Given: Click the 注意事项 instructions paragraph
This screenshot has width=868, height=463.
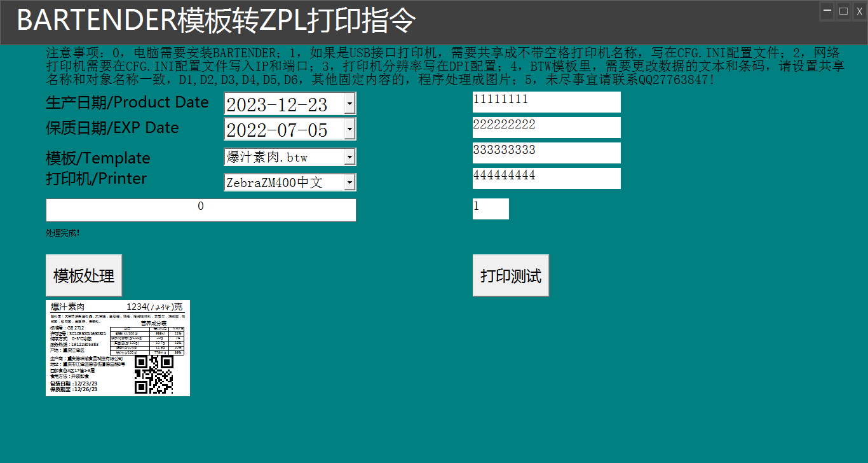Looking at the screenshot, I should 445,66.
